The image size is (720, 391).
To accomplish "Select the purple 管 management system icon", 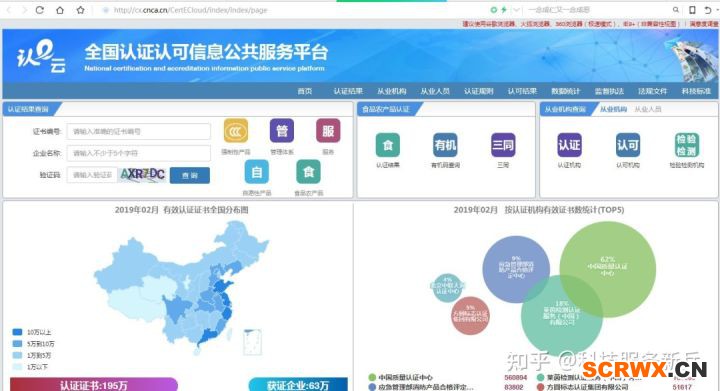I will (282, 131).
